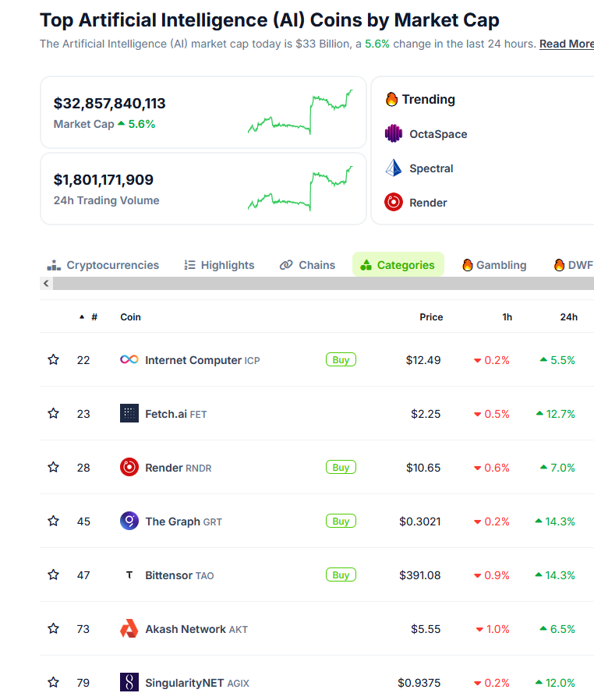Open the Read More link
This screenshot has height=700, width=594.
pos(567,44)
